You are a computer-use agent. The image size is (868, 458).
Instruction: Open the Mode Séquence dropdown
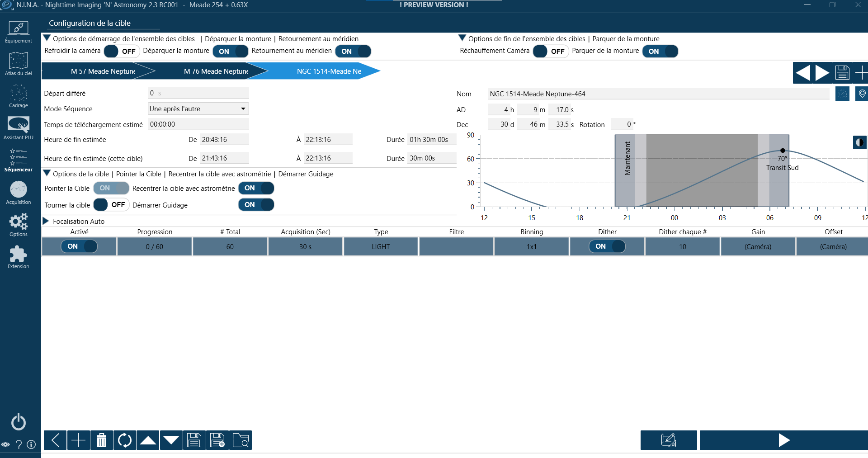click(198, 109)
